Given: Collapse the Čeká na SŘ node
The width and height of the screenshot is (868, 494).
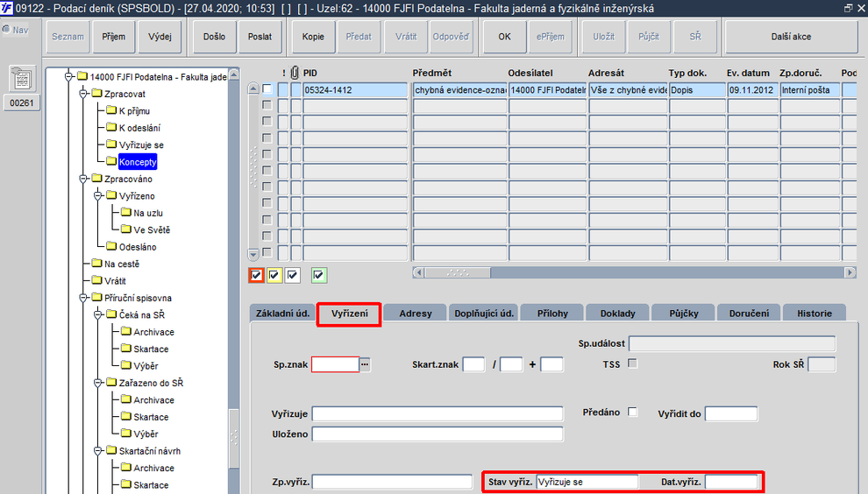Looking at the screenshot, I should [x=98, y=314].
